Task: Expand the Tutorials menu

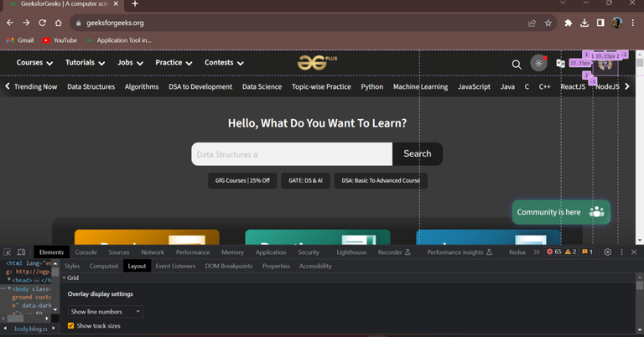Action: coord(85,62)
